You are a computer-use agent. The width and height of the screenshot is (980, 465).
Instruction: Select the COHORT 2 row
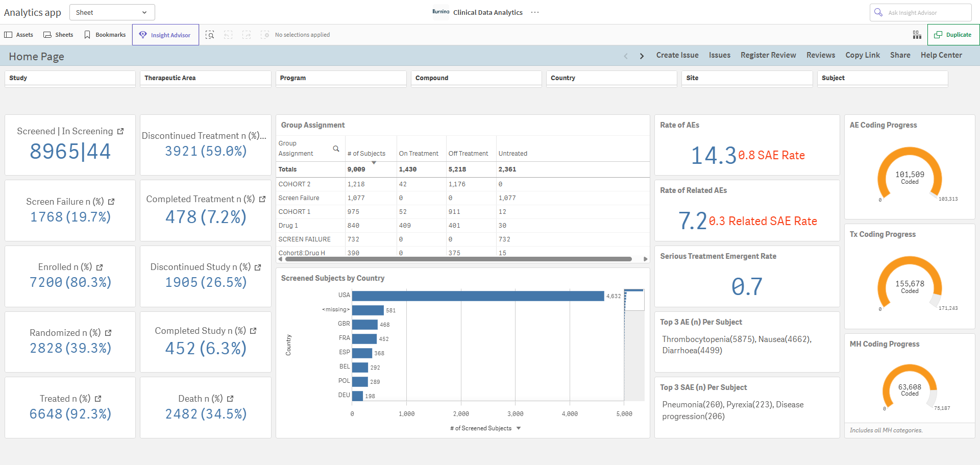(463, 184)
